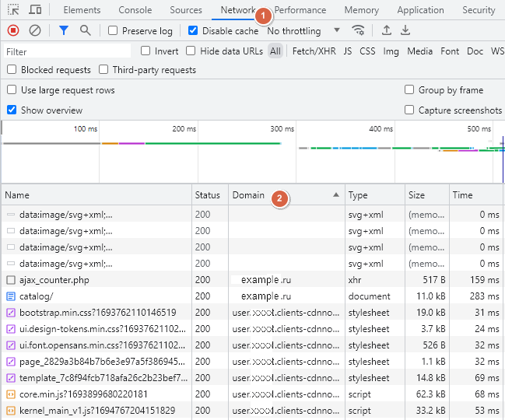The image size is (505, 420).
Task: Open the network search magnifier
Action: tap(85, 30)
